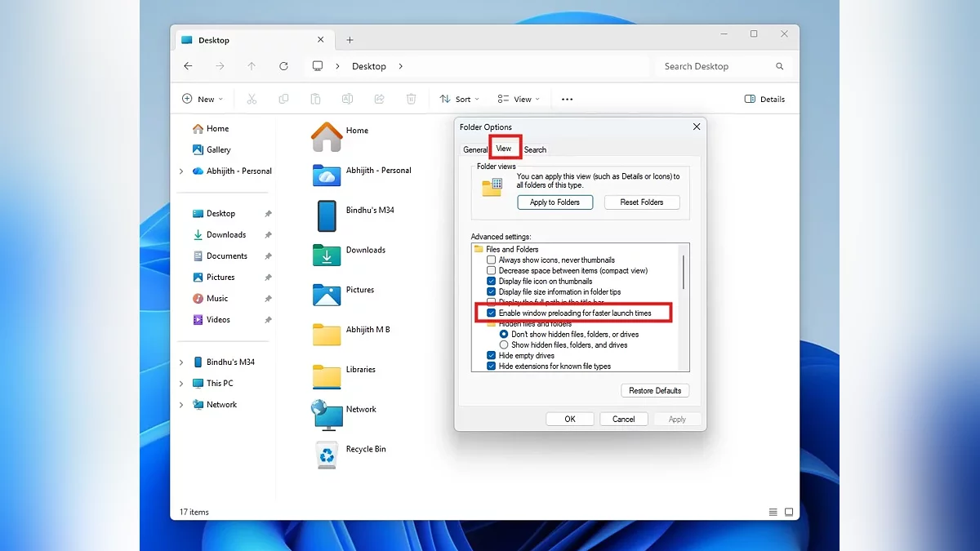Viewport: 980px width, 551px height.
Task: Click the Share icon in toolbar
Action: tap(379, 99)
